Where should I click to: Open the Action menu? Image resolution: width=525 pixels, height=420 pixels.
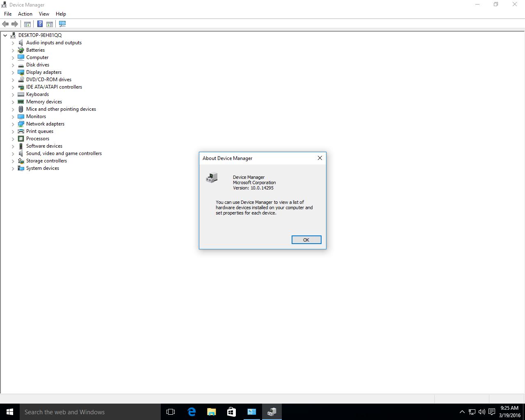tap(25, 14)
